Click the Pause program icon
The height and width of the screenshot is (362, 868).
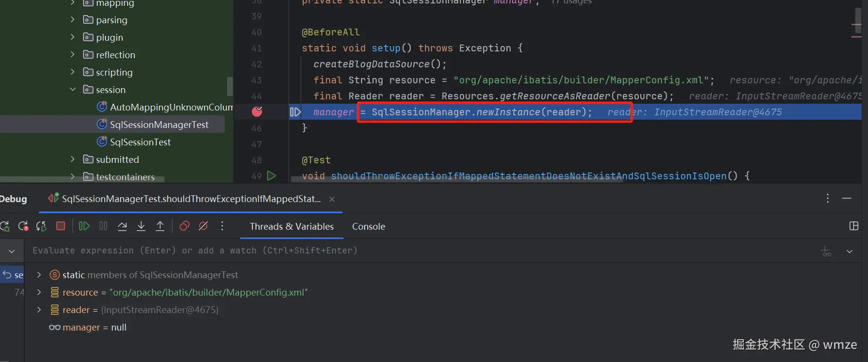(x=103, y=226)
